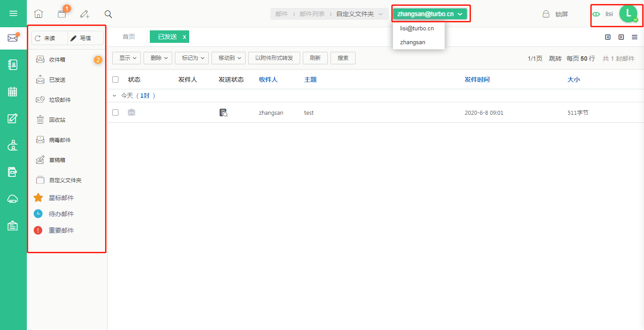Open the contacts address book icon
The image size is (644, 330).
point(13,65)
